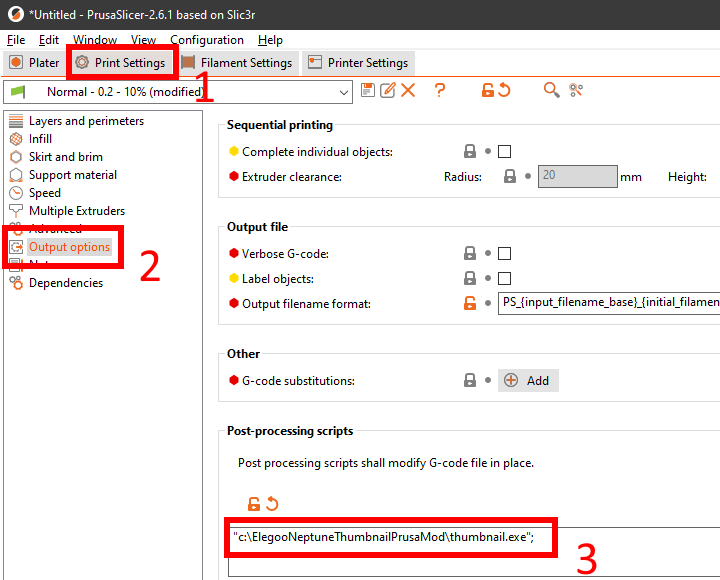Click the toolbar reset arrow icon
The height and width of the screenshot is (580, 720).
[x=504, y=90]
